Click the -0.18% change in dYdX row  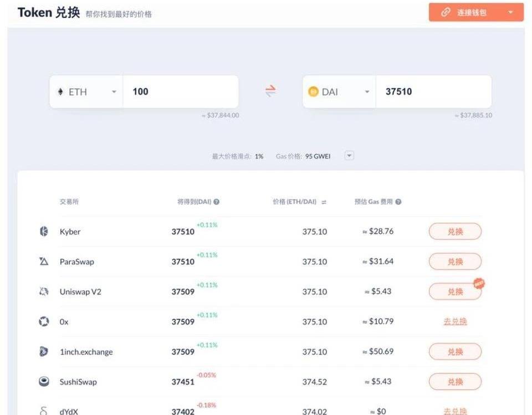(x=206, y=405)
